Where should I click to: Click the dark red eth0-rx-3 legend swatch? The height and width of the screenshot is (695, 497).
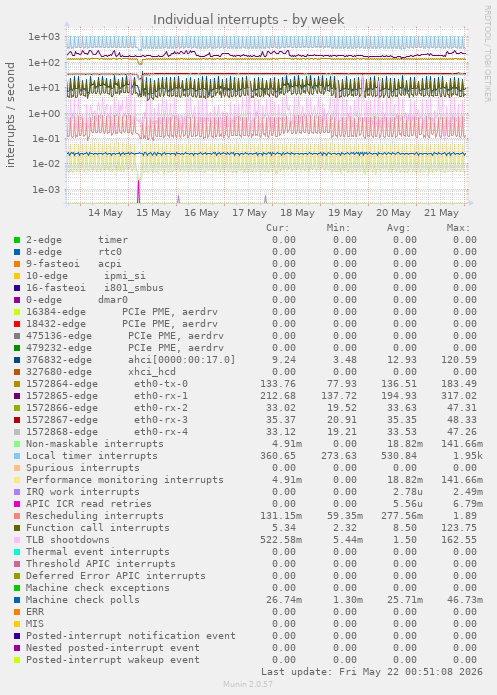pyautogui.click(x=17, y=420)
